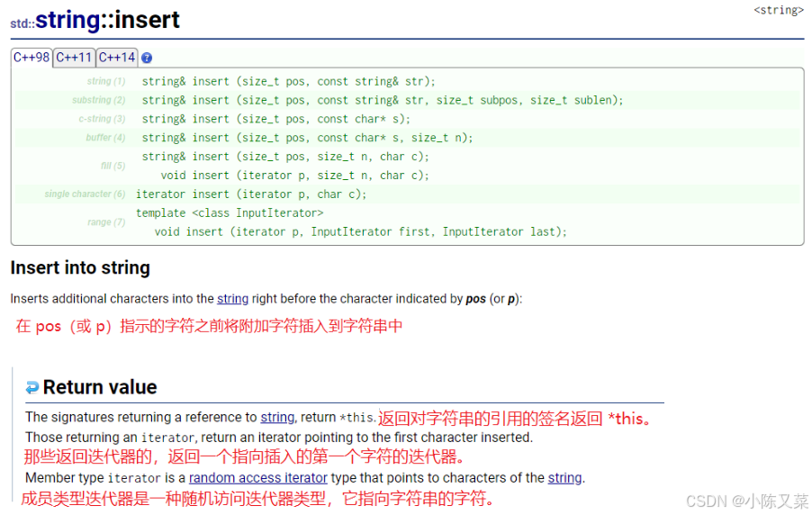The height and width of the screenshot is (515, 812).
Task: Switch to the C++14 tab
Action: [x=117, y=58]
